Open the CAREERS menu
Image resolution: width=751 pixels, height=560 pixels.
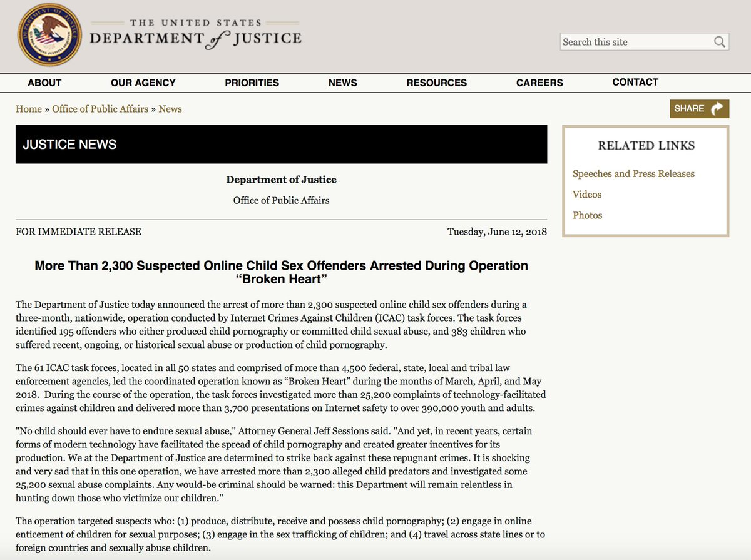coord(539,83)
